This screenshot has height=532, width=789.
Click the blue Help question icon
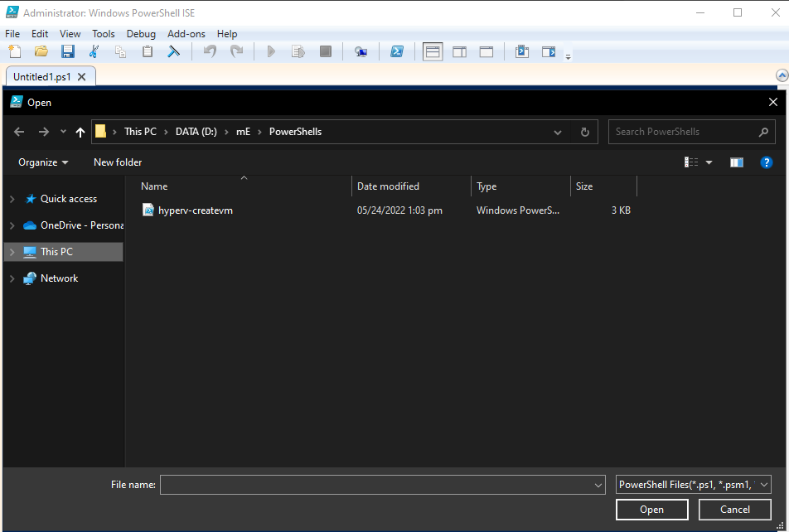tap(767, 162)
